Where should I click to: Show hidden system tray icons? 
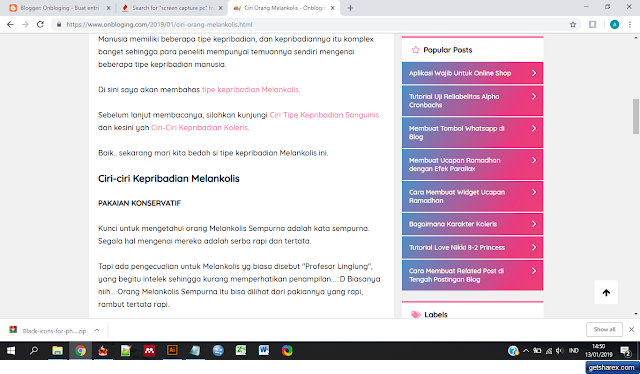click(526, 351)
